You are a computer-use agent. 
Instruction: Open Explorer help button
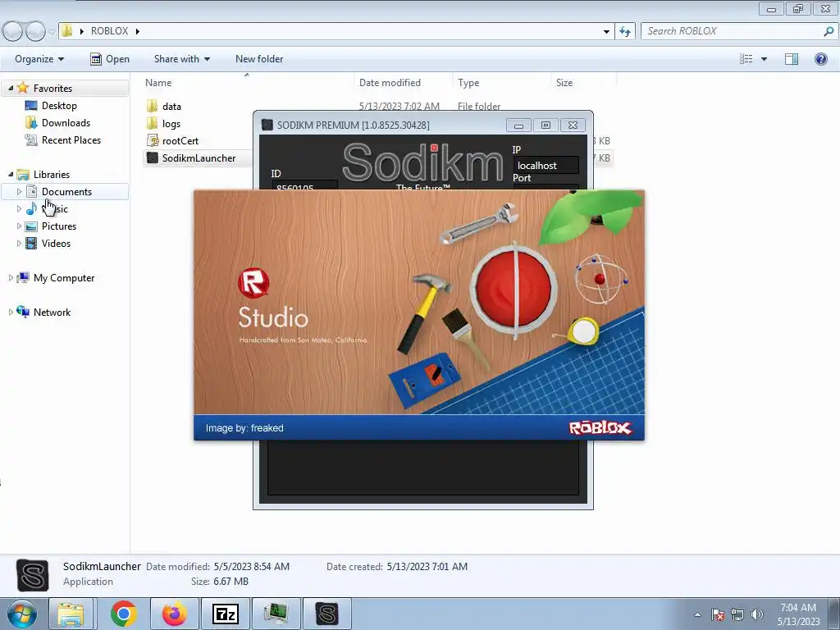tap(820, 59)
